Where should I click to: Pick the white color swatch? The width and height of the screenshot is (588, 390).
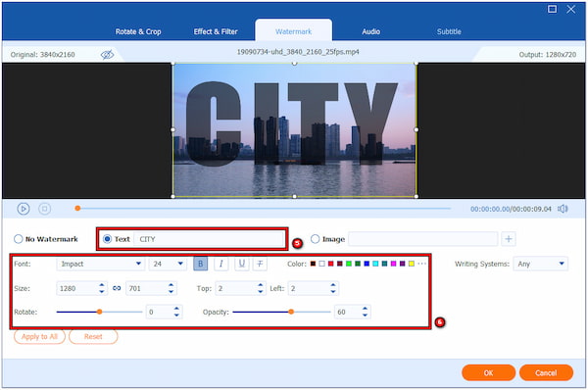(321, 264)
